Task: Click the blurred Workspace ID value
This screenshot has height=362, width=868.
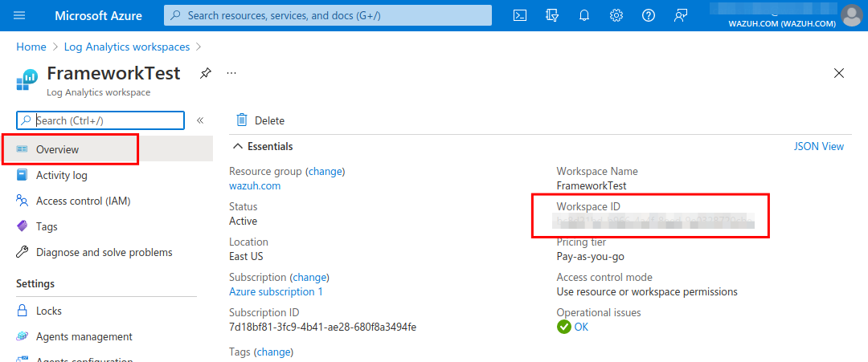Action: (x=655, y=222)
